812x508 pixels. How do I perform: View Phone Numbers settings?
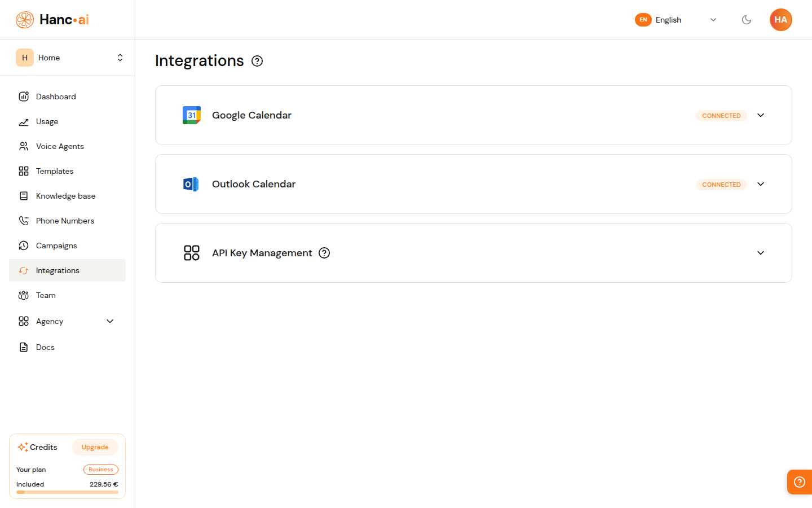[x=65, y=221]
